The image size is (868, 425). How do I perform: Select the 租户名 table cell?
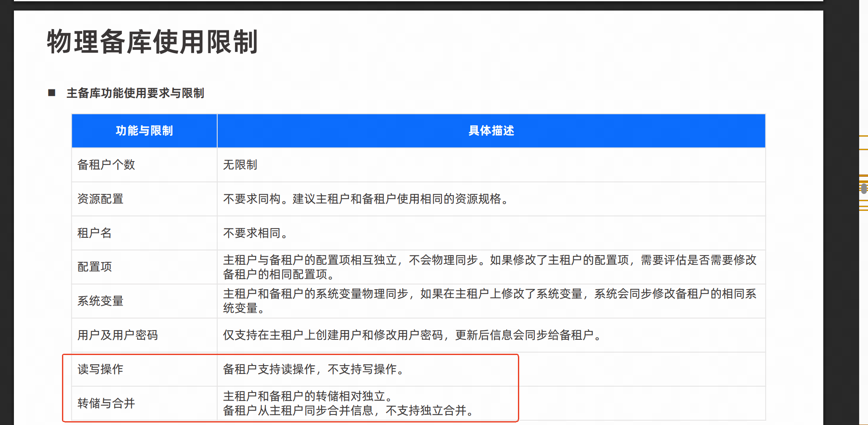point(94,233)
